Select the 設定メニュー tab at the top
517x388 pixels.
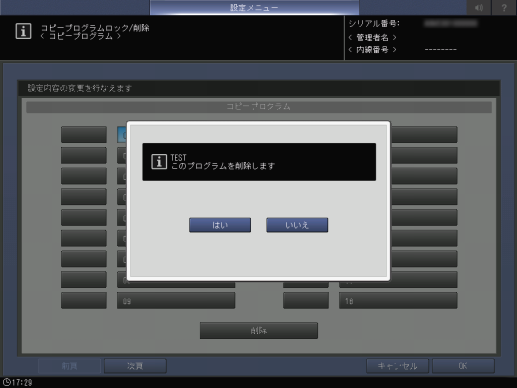254,7
